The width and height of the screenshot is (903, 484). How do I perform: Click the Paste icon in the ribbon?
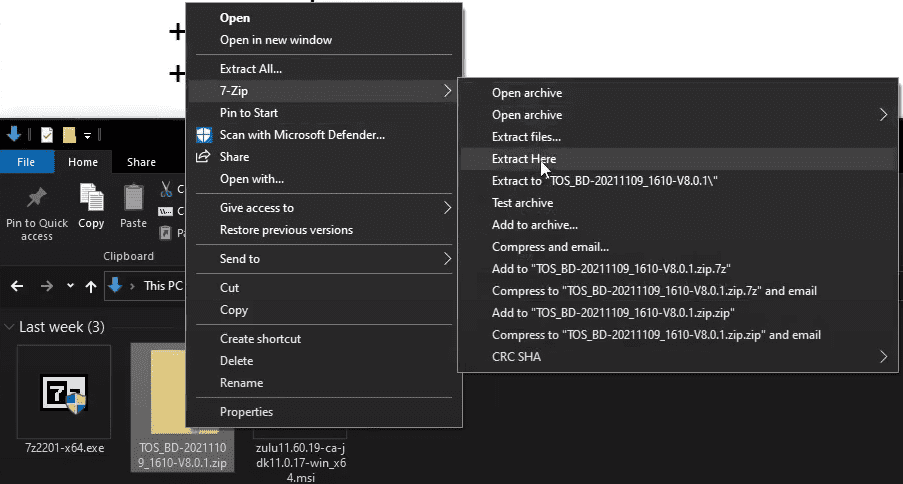tap(134, 198)
